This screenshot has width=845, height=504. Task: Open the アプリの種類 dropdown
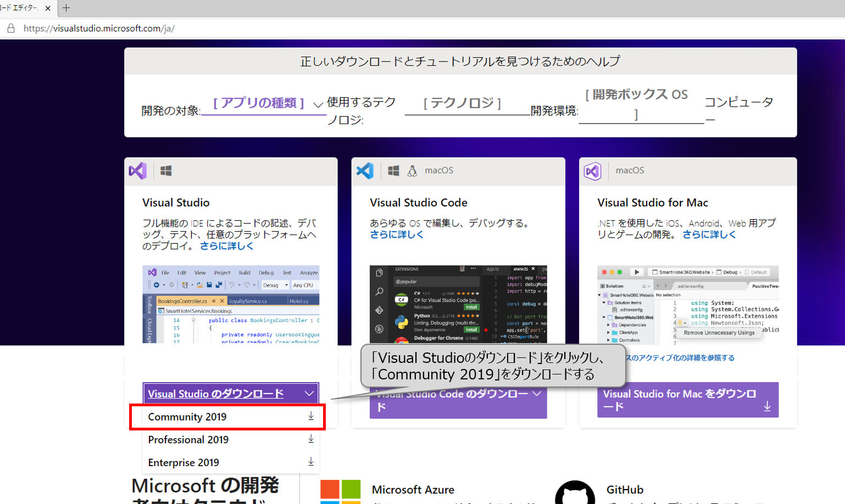264,104
